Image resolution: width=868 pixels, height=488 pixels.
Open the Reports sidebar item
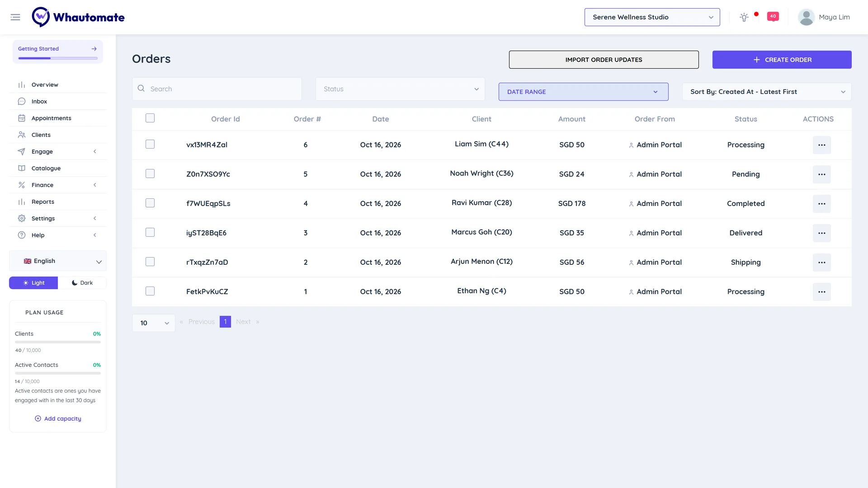pyautogui.click(x=58, y=202)
